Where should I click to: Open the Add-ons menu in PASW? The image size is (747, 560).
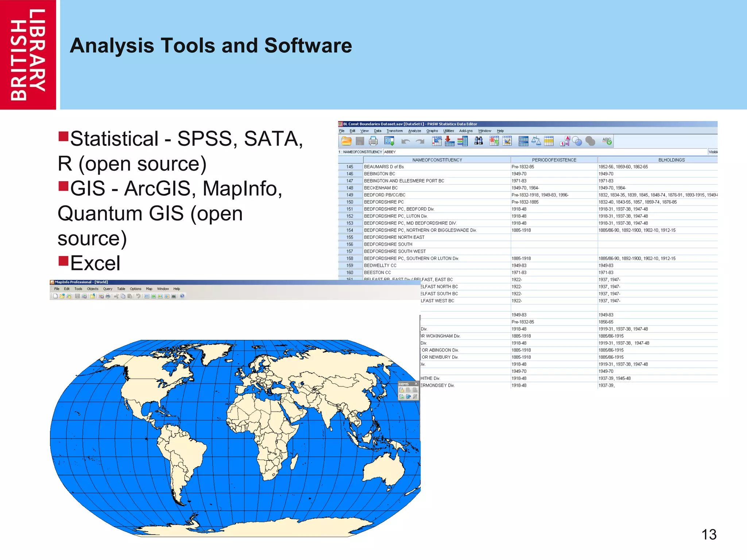click(466, 131)
